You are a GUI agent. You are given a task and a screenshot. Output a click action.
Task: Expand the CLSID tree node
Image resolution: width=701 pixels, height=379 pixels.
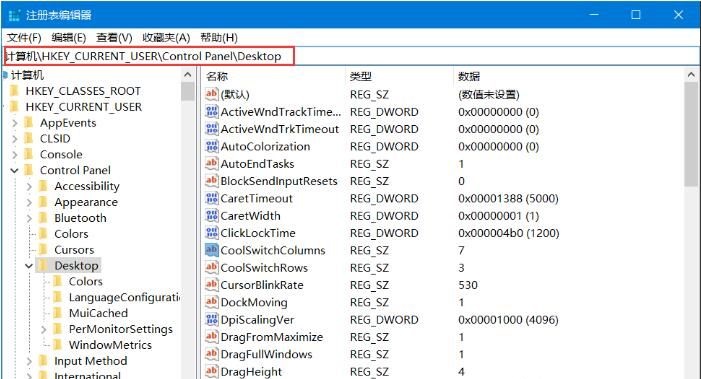click(x=15, y=139)
